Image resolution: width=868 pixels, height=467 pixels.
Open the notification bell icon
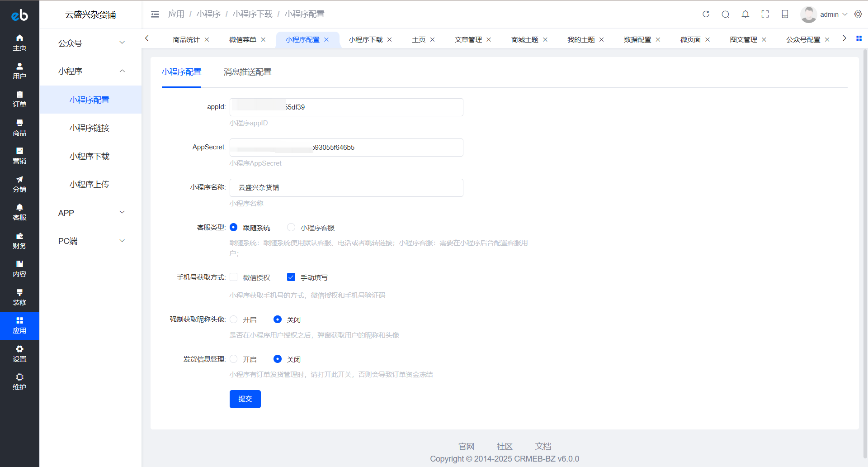(745, 14)
